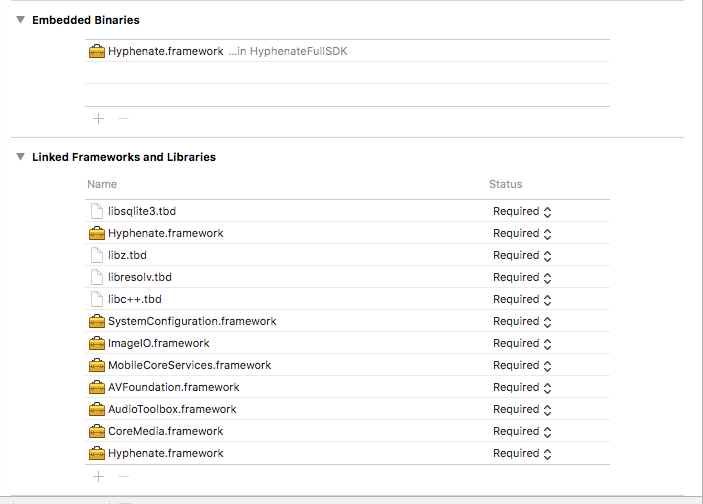Remove linked framework with minus button
The height and width of the screenshot is (504, 703).
point(123,476)
